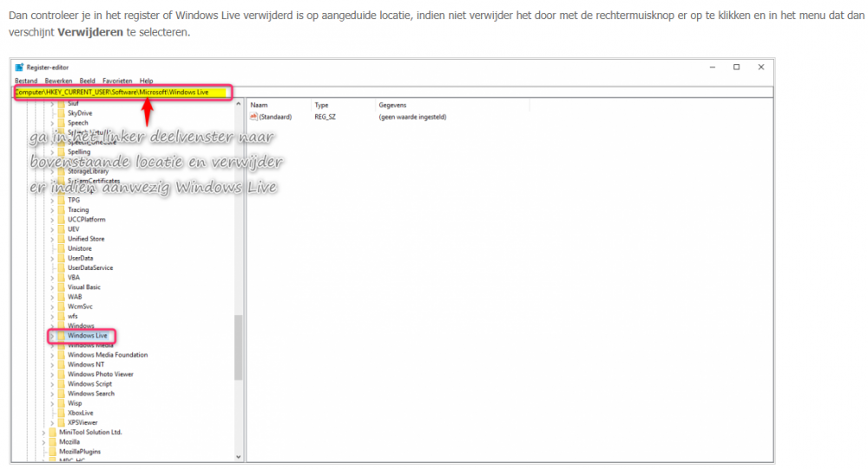Screen dimensions: 868x469
Task: Expand the UCCPlatform key chevron
Action: click(53, 220)
